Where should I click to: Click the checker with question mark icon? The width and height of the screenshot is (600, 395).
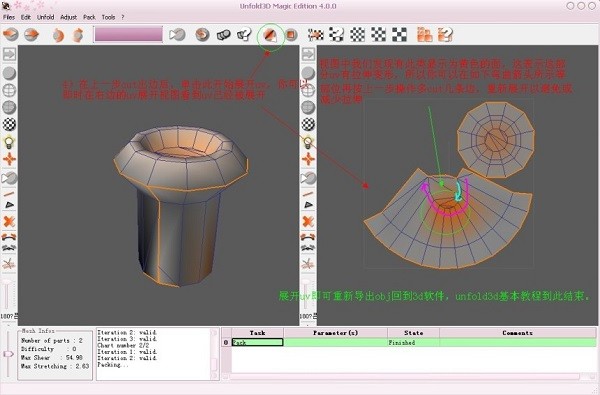coord(336,35)
